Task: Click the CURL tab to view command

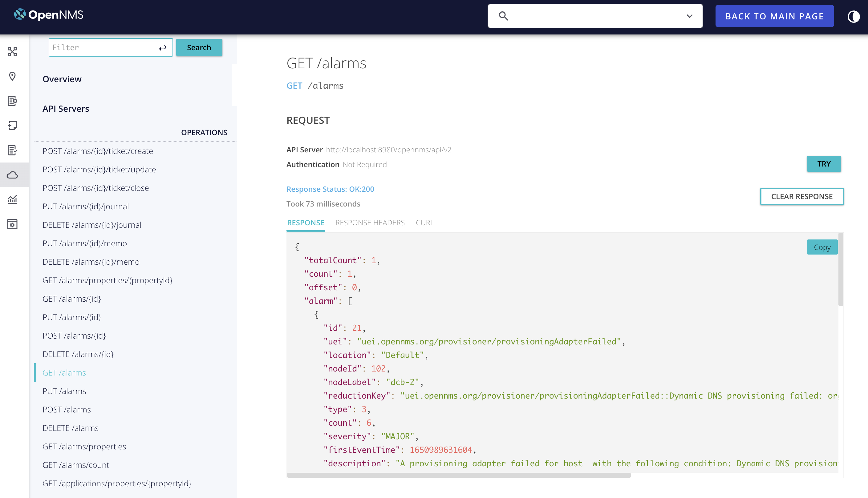Action: pyautogui.click(x=425, y=222)
